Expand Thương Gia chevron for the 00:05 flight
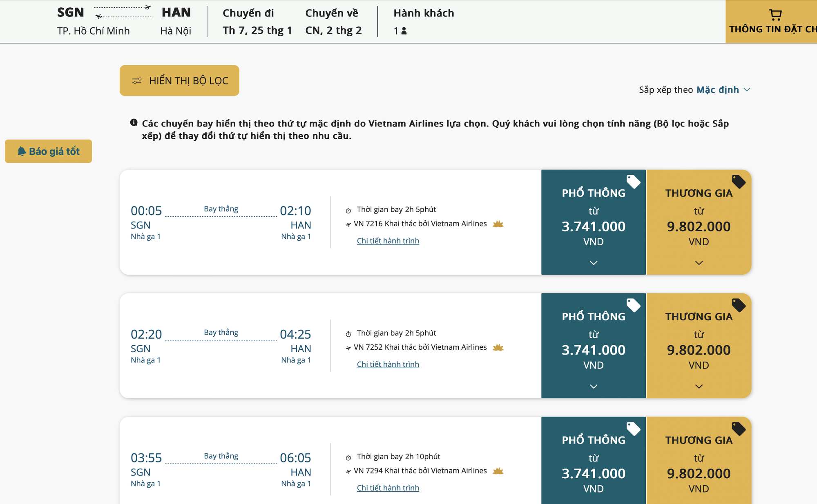This screenshot has height=504, width=817. coord(699,263)
